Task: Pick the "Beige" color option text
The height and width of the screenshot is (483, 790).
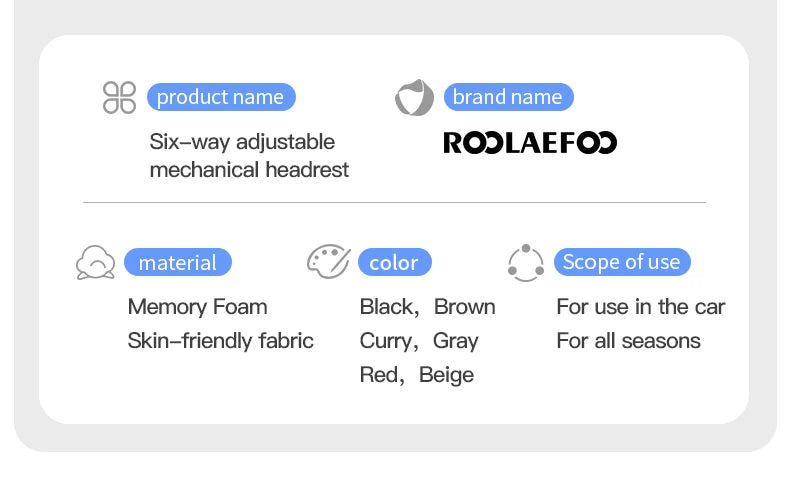Action: [x=447, y=375]
